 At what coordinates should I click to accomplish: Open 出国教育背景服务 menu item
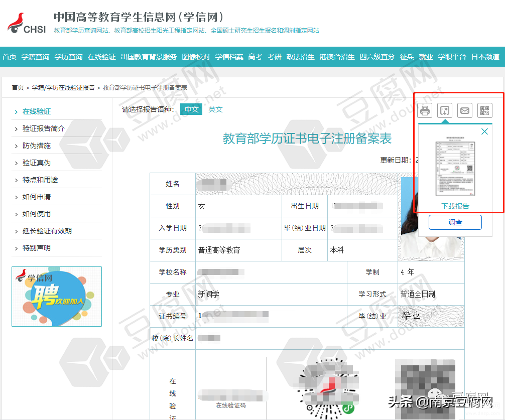tap(149, 57)
